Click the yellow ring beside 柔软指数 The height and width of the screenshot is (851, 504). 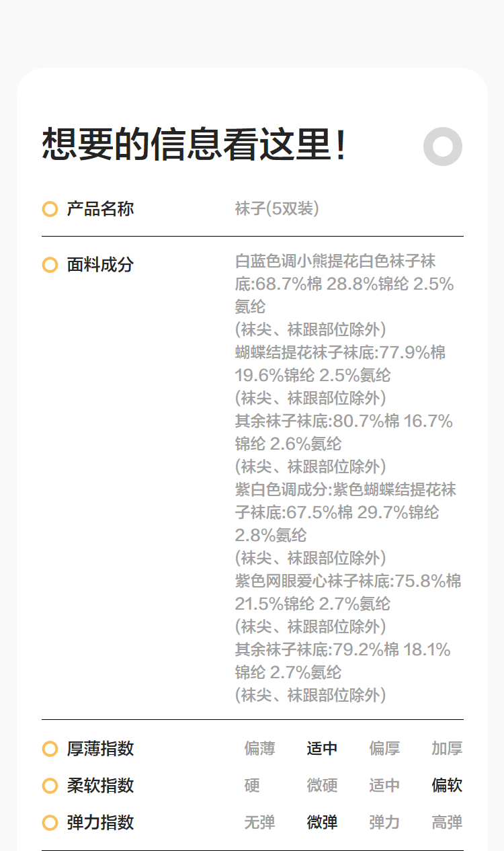click(50, 786)
